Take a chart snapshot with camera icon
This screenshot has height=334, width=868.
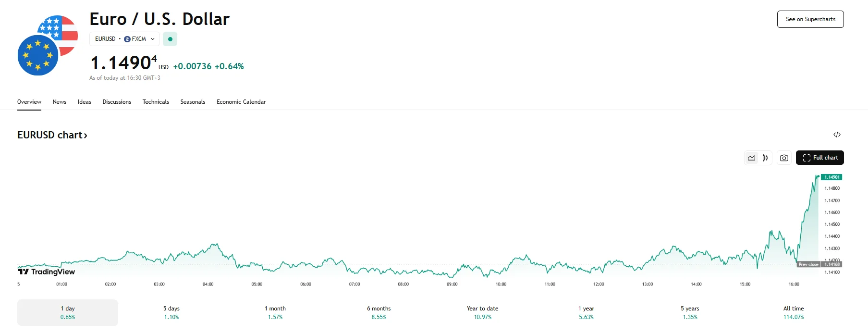pos(784,158)
